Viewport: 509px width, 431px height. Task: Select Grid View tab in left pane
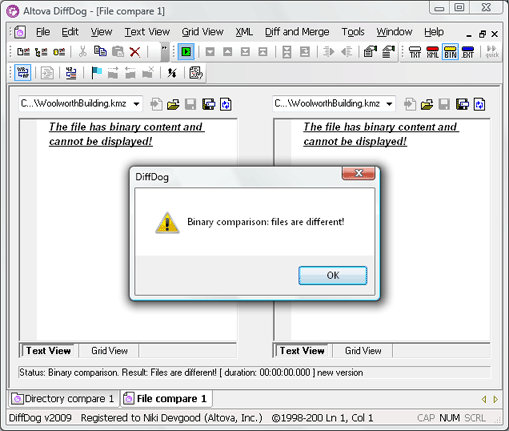109,351
